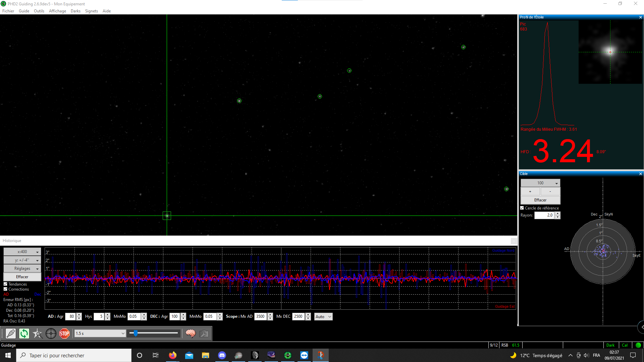Toggle the Tendances checkbox
Screen dimensions: 644x362
pyautogui.click(x=5, y=284)
